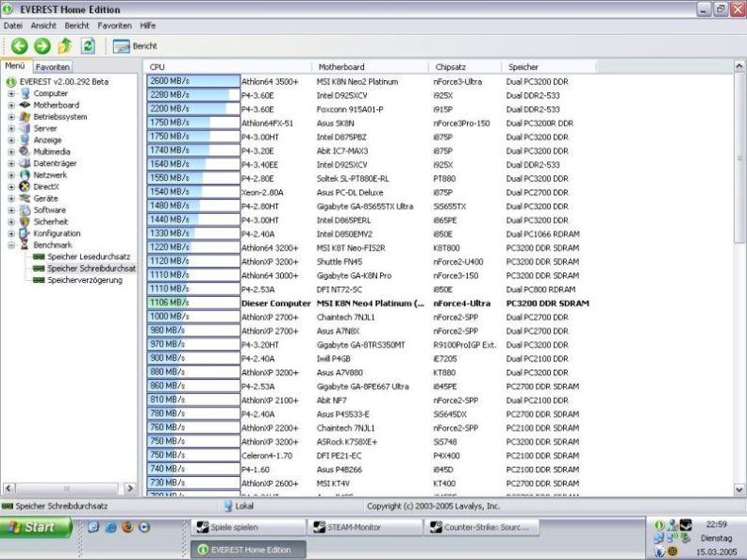This screenshot has height=560, width=747.
Task: Expand the Software tree node
Action: click(11, 210)
